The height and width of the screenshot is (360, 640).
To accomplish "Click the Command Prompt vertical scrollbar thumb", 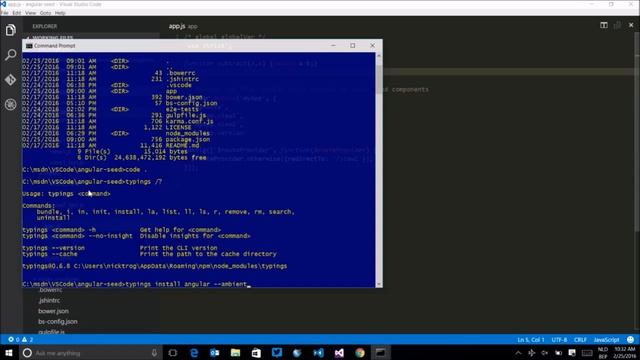I will pos(379,80).
